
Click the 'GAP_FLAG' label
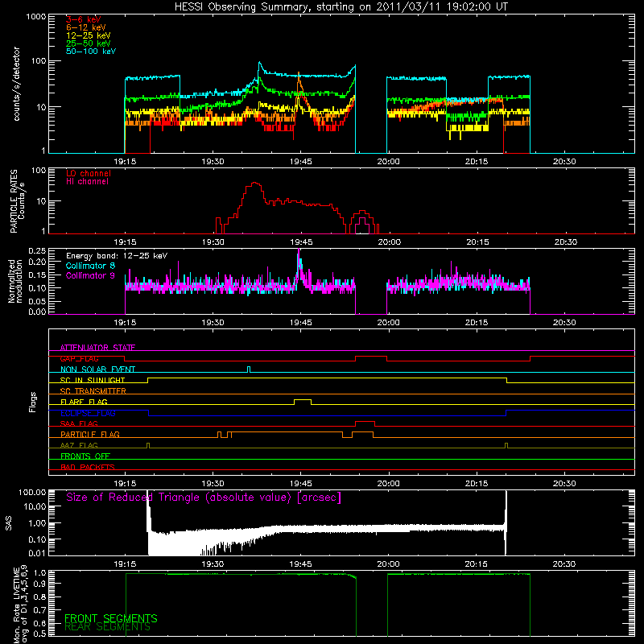pos(79,358)
